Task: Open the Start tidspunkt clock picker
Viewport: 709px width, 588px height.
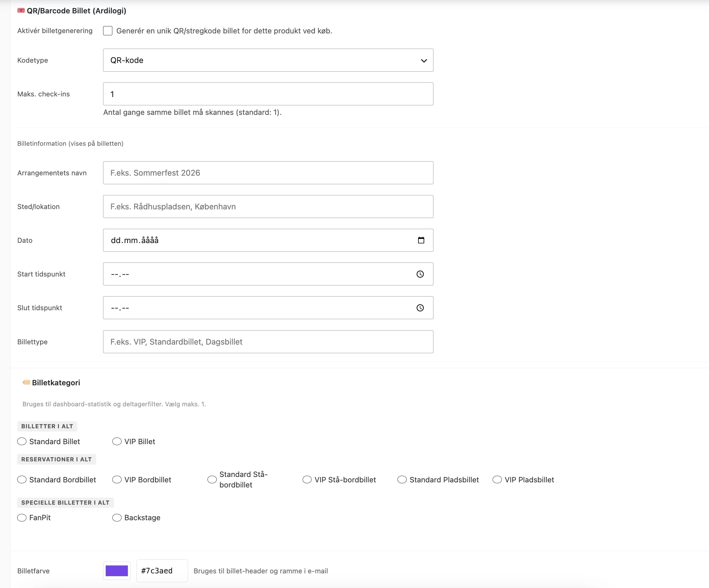Action: [420, 274]
